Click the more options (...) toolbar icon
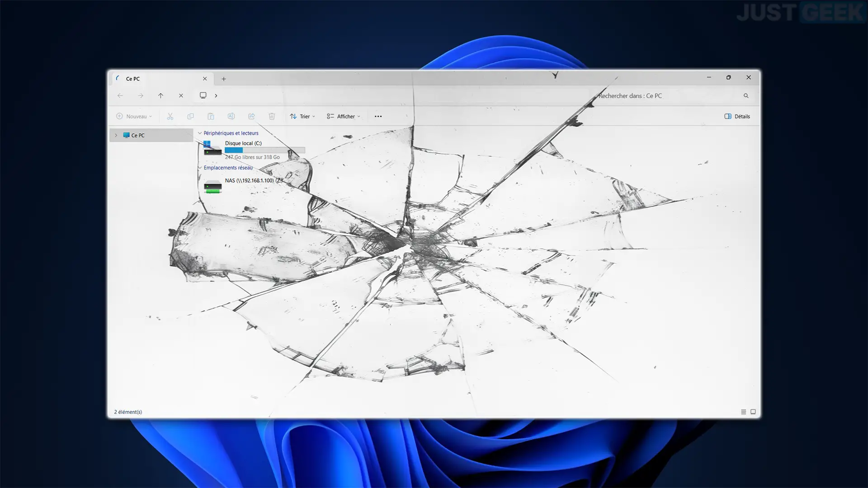Viewport: 868px width, 488px height. 378,116
